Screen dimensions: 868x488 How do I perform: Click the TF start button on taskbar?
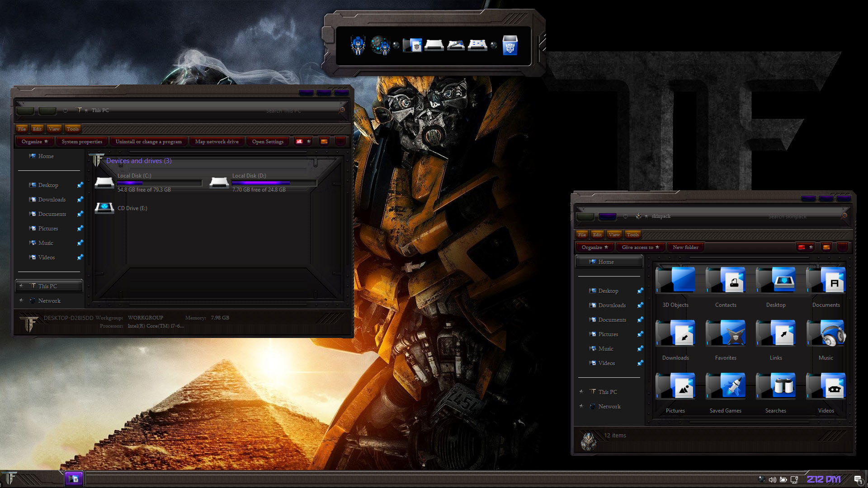(x=10, y=479)
